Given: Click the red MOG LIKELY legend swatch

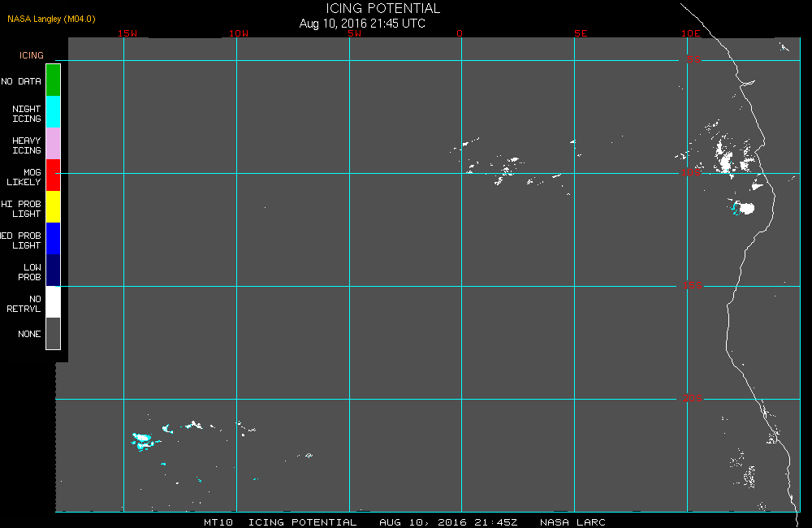Looking at the screenshot, I should pos(54,175).
